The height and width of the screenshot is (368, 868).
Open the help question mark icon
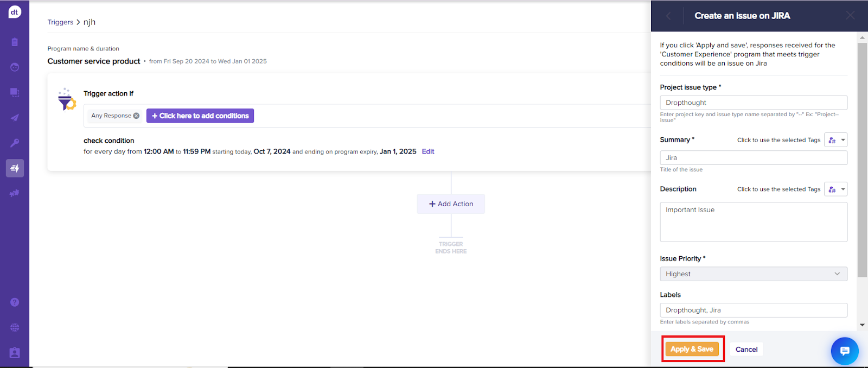pos(15,302)
